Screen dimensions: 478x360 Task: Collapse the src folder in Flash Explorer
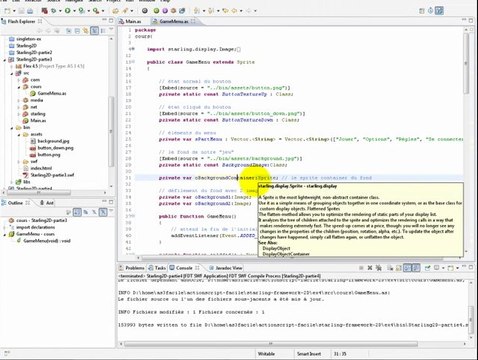pyautogui.click(x=12, y=73)
